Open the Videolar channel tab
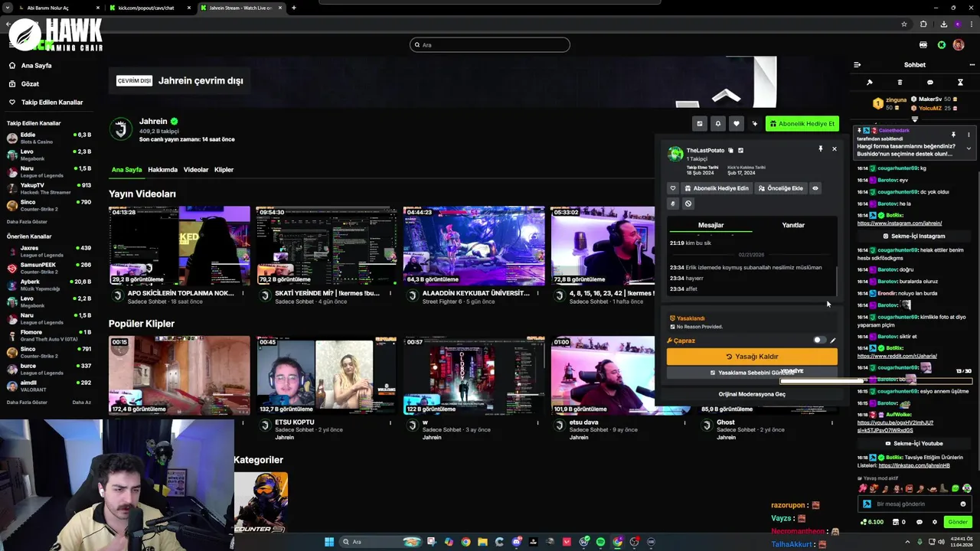This screenshot has width=980, height=551. tap(196, 170)
